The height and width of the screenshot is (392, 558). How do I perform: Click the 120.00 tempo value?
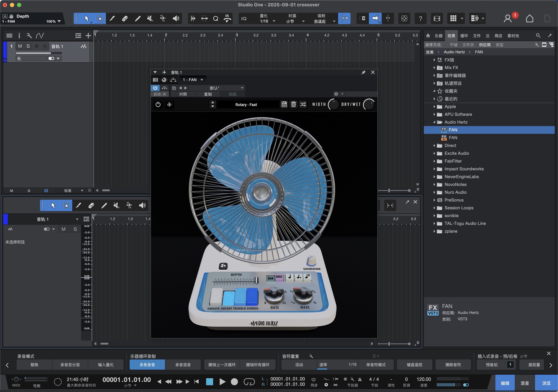424,379
